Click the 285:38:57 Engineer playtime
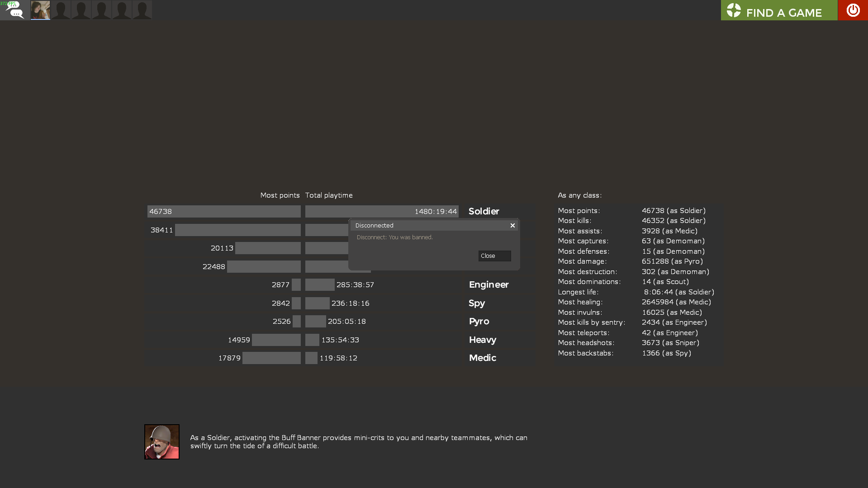The image size is (868, 488). click(355, 284)
